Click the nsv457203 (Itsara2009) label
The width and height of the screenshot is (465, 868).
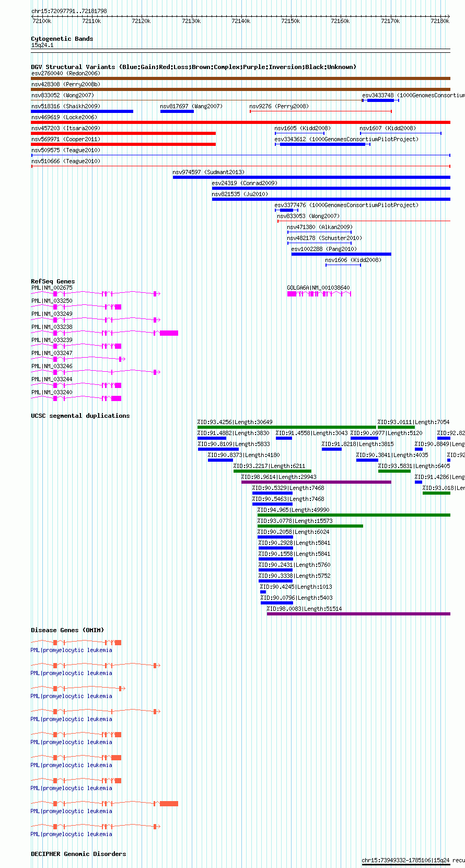click(65, 128)
